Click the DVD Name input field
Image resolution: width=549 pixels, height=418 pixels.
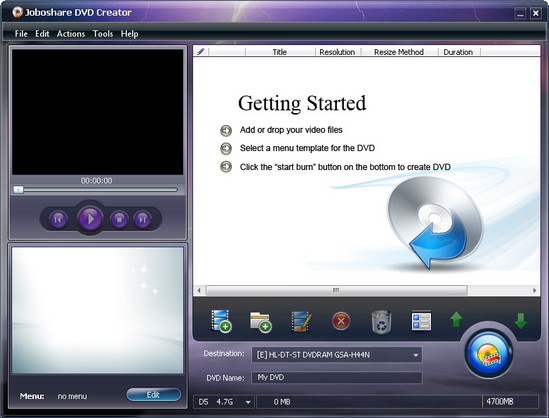coord(337,377)
